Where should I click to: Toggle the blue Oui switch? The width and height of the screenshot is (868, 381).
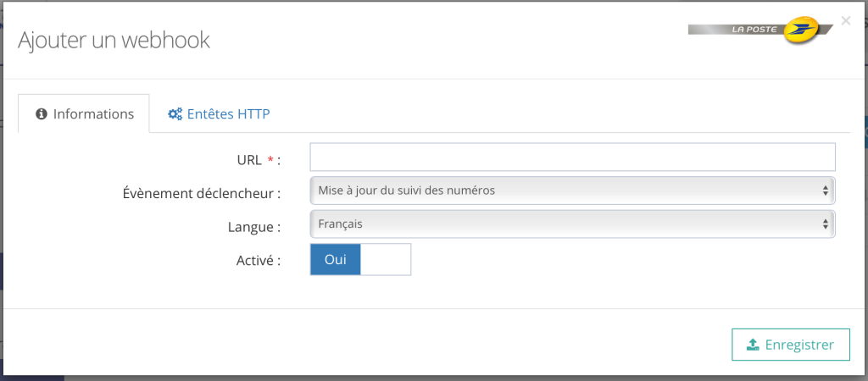[336, 260]
